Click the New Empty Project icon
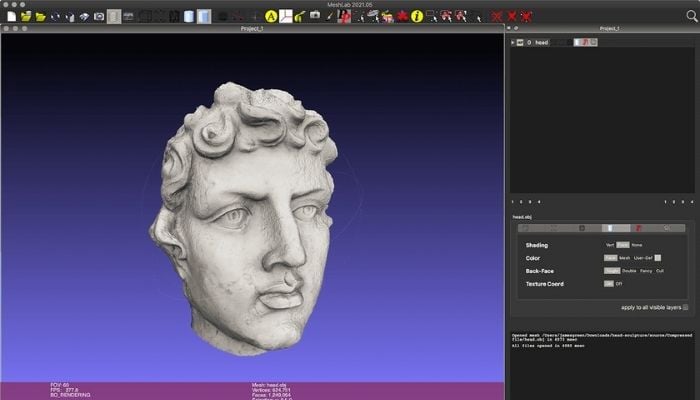 coord(10,16)
